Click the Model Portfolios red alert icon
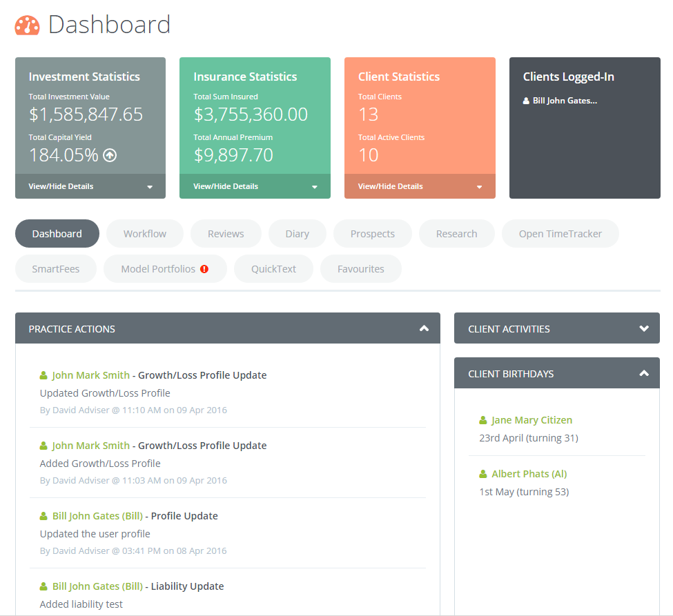 (204, 269)
